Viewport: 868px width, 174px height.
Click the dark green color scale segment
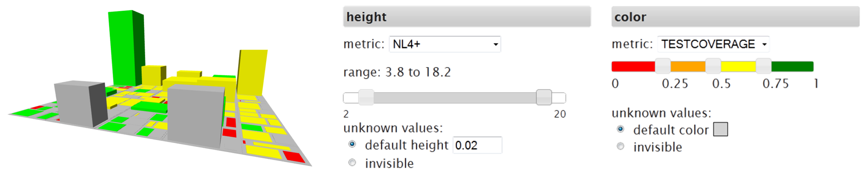pyautogui.click(x=792, y=67)
